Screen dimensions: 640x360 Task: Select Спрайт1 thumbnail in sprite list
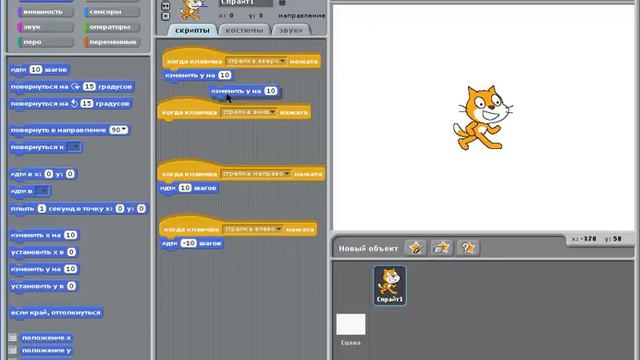[x=389, y=285]
